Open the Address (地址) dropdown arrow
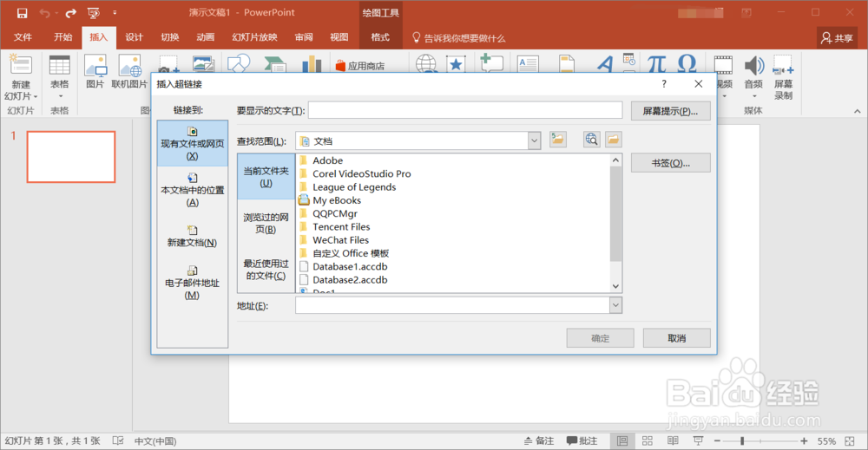Image resolution: width=868 pixels, height=450 pixels. pos(615,305)
